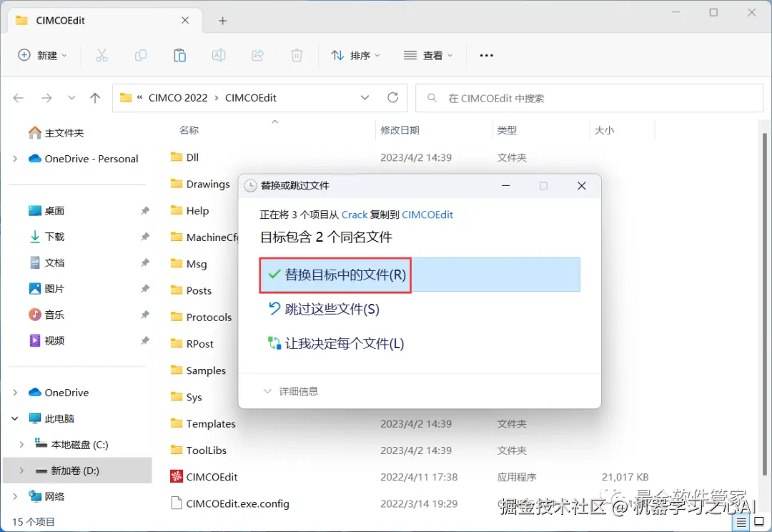Collapse the 此电脑 tree node

[x=15, y=419]
